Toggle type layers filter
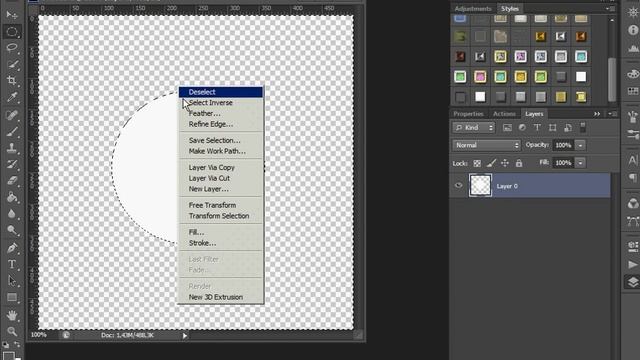This screenshot has height=360, width=640. (x=537, y=128)
